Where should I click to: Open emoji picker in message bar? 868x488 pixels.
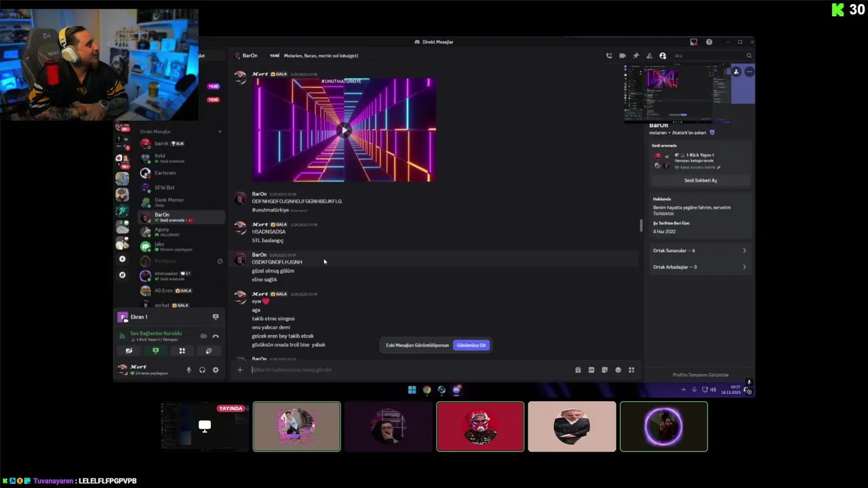[x=618, y=370]
